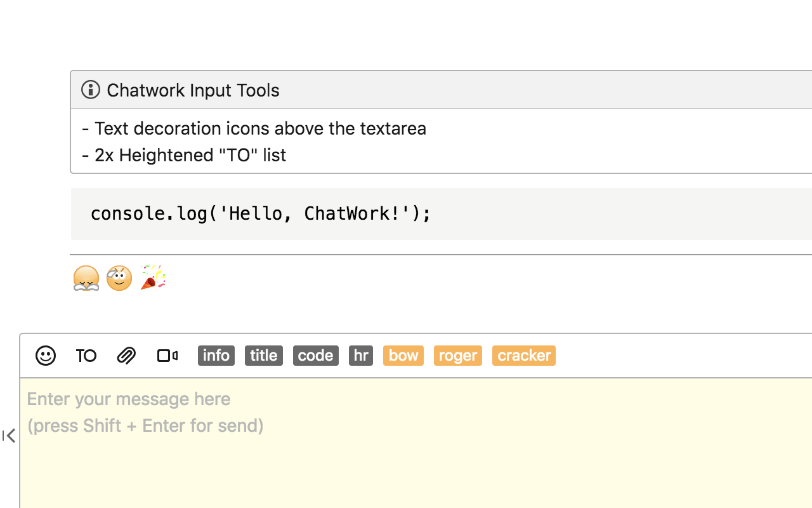Image resolution: width=812 pixels, height=508 pixels.
Task: Click the paperclip attach file icon
Action: click(127, 356)
